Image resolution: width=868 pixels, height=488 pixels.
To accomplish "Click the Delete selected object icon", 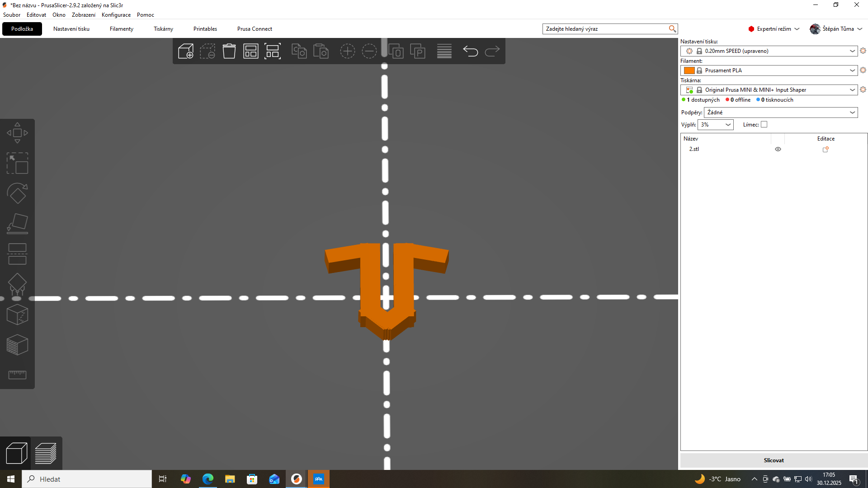I will coord(208,51).
